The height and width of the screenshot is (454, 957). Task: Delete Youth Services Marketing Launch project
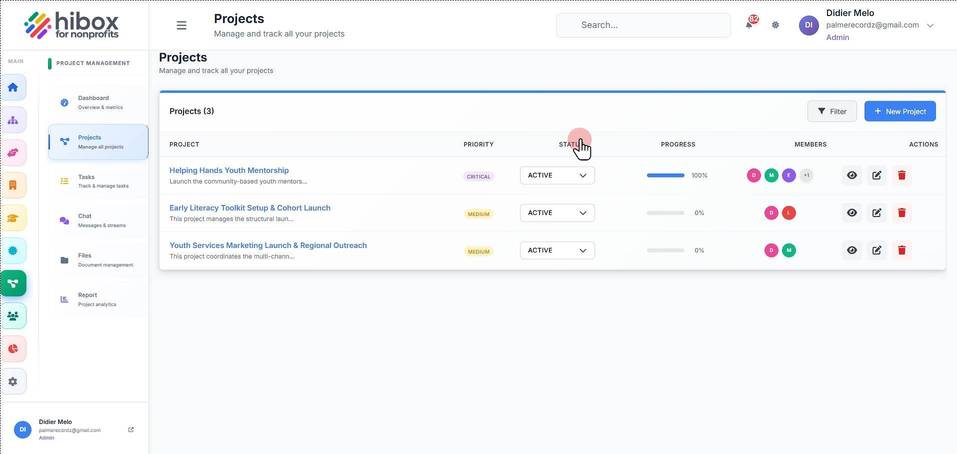click(x=901, y=250)
